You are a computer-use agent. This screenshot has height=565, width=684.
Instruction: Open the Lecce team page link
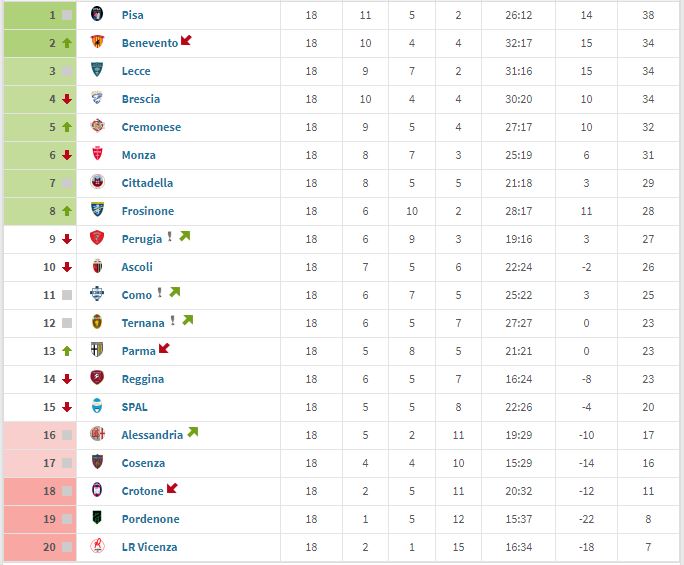click(x=136, y=71)
